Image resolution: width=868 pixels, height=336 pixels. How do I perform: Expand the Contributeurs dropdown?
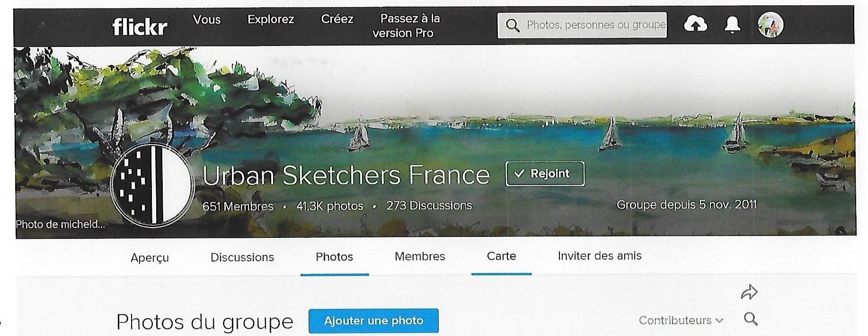[681, 320]
